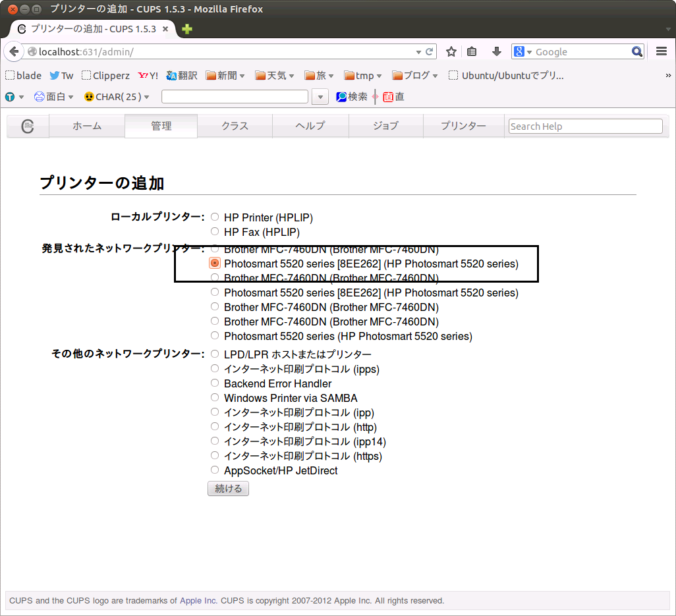Screen dimensions: 676x616
Task: Open the Y! Yahoo bookmark
Action: tap(148, 76)
